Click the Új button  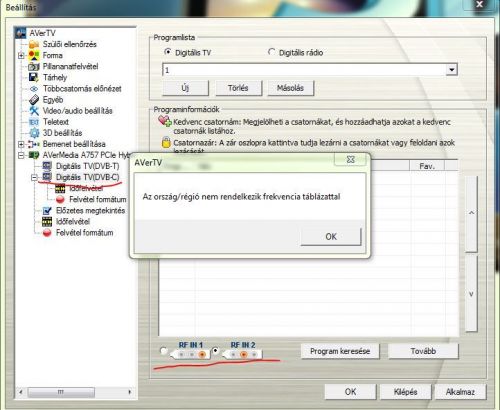[x=185, y=88]
